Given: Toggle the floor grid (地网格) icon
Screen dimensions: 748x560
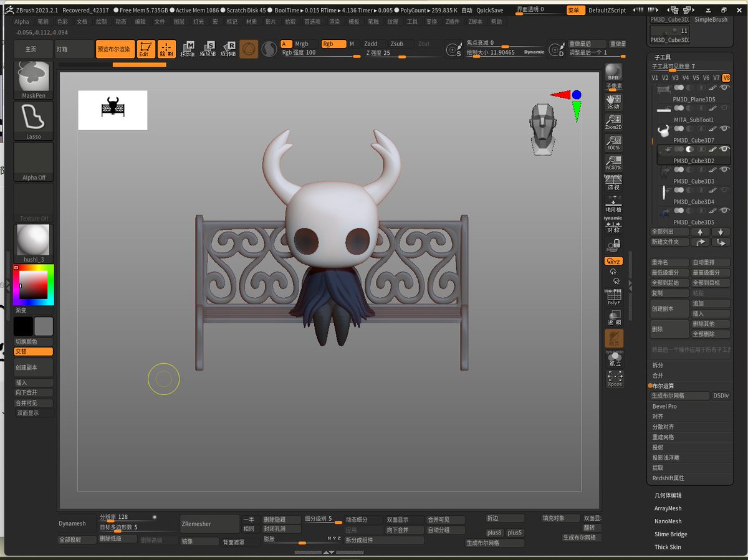Looking at the screenshot, I should 614,203.
